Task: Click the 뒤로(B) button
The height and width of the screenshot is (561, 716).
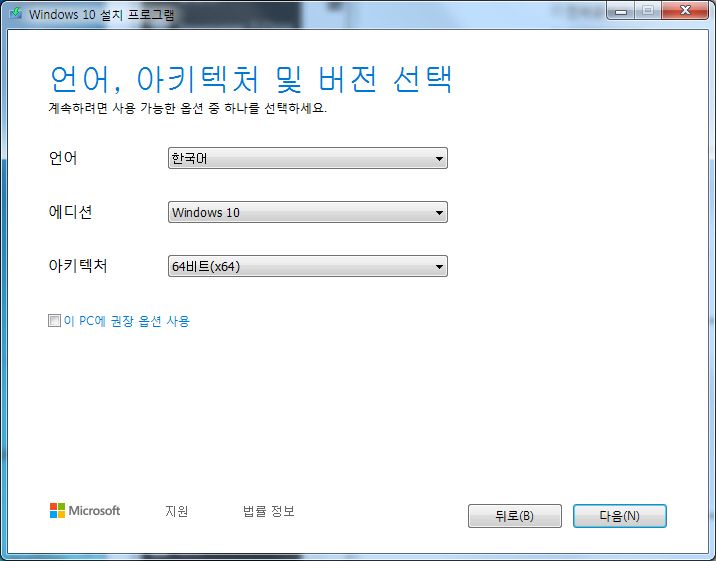Action: tap(515, 516)
